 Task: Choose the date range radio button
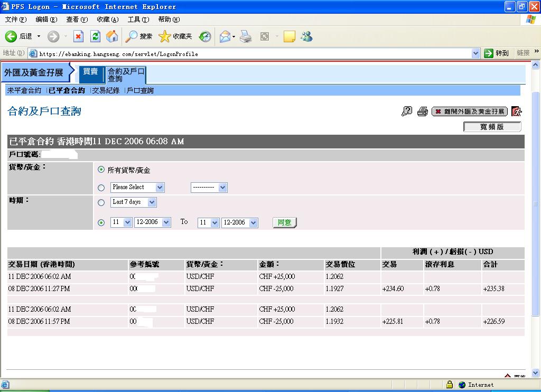pos(101,222)
